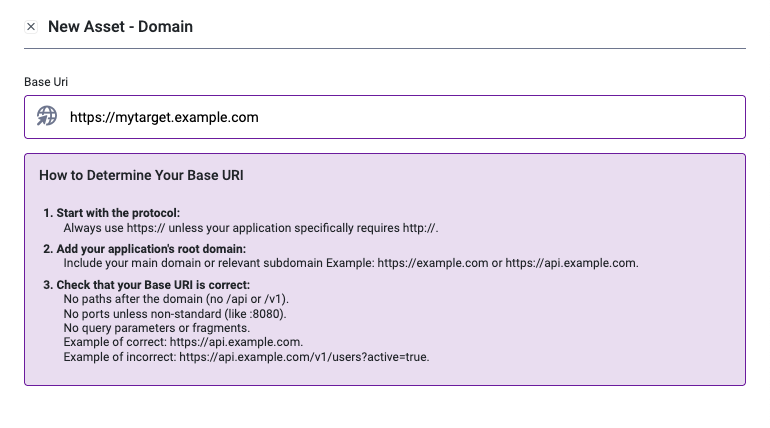Click 'No query parameters or fragments.' line

(x=157, y=328)
